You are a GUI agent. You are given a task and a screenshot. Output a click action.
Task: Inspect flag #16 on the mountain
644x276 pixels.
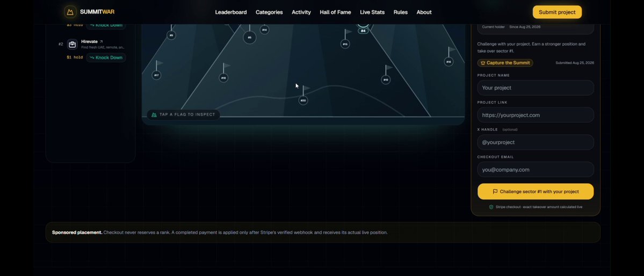click(448, 62)
